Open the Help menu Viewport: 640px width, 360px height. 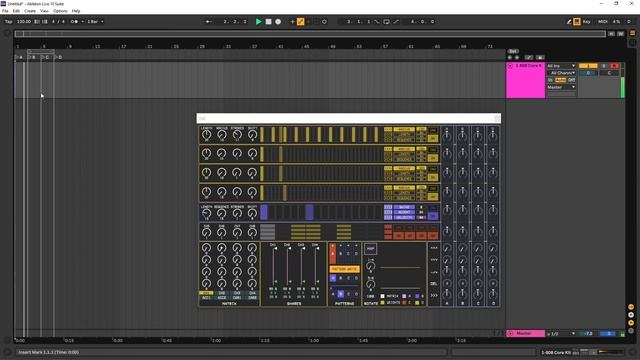click(x=76, y=11)
